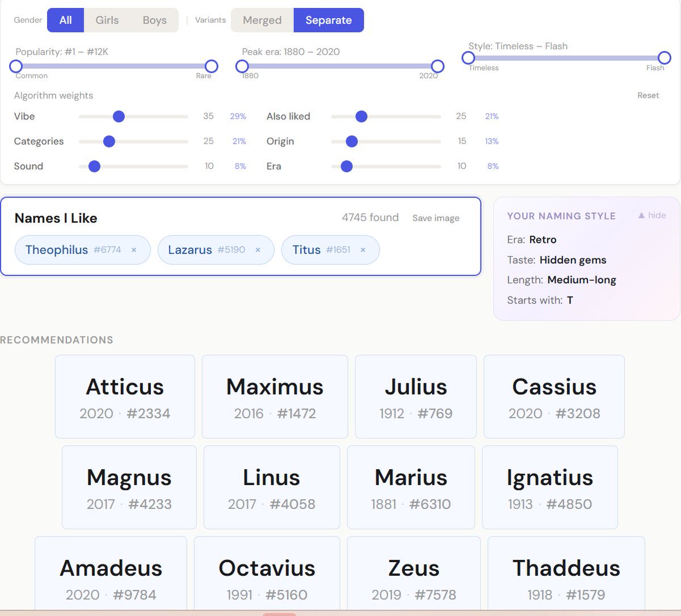Screen dimensions: 681x616
Task: Click Popularity Rare end slider handle
Action: click(x=211, y=66)
